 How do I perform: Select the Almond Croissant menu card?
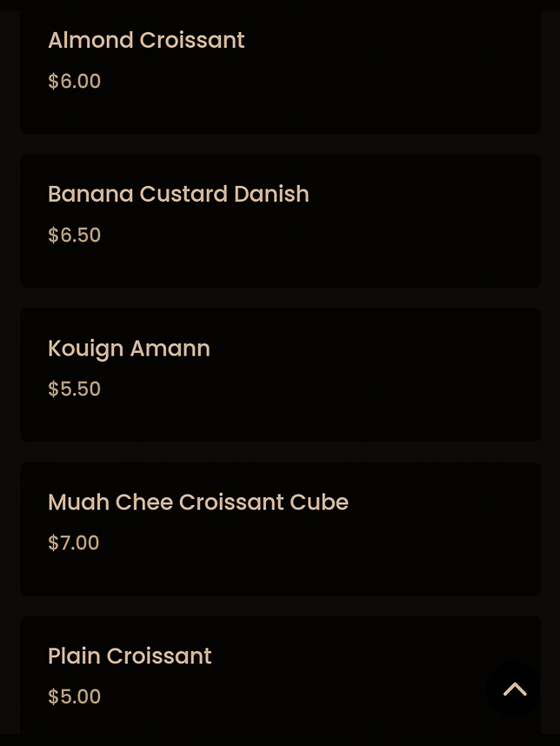coord(280,65)
